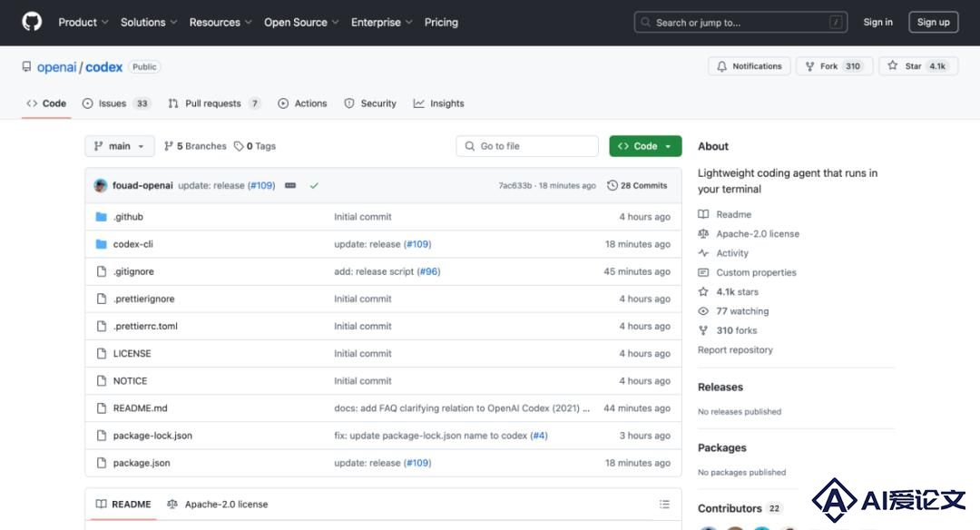Open Custom properties link
The width and height of the screenshot is (980, 530).
tap(748, 272)
